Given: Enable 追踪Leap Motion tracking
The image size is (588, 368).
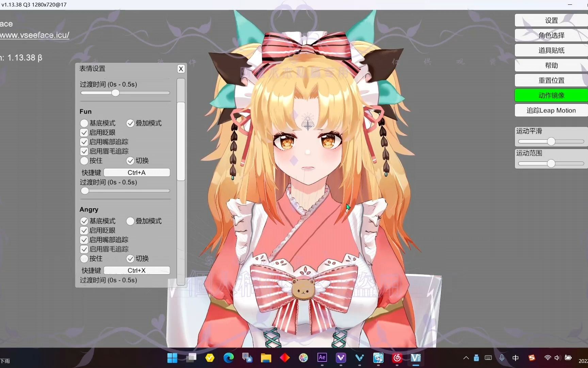Looking at the screenshot, I should [551, 110].
